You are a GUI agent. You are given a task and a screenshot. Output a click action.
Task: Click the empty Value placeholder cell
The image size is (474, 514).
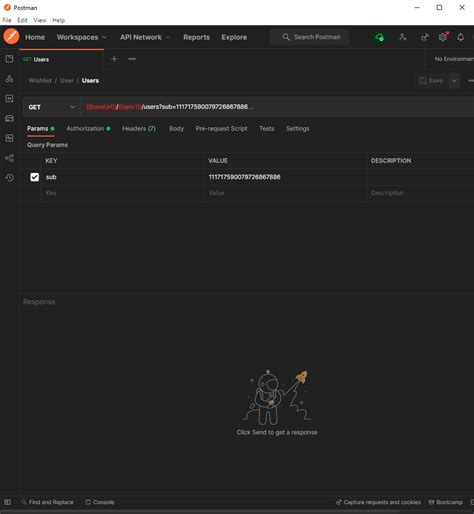285,193
